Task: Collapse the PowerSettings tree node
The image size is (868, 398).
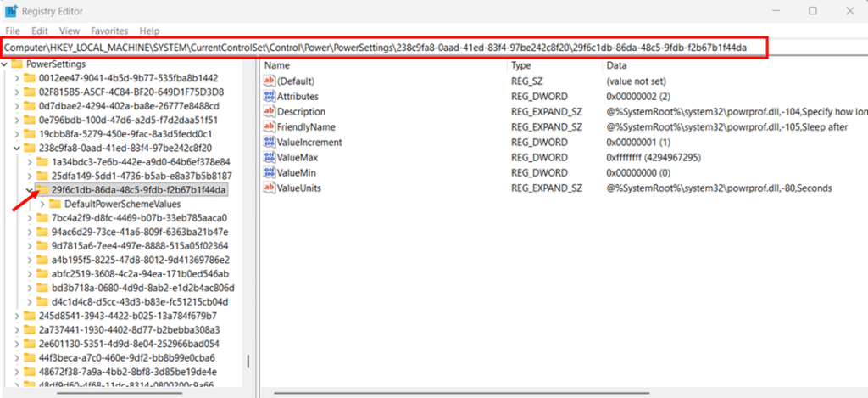Action: tap(5, 64)
